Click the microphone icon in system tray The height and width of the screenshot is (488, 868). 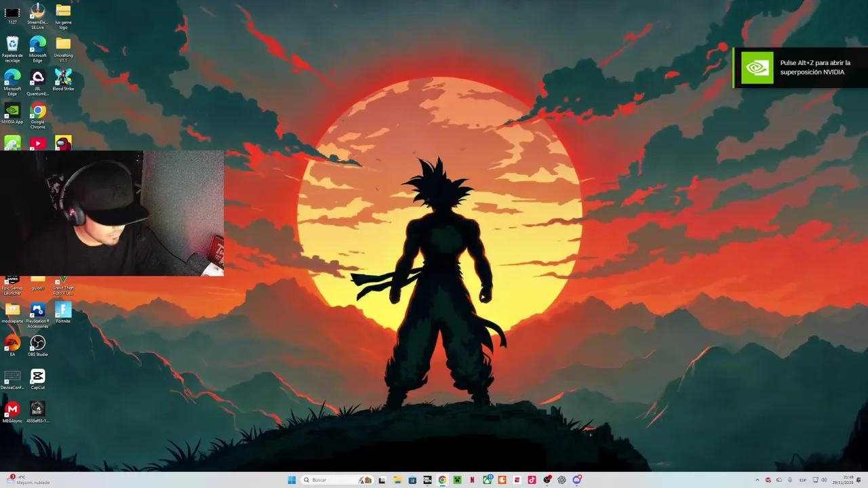point(790,480)
